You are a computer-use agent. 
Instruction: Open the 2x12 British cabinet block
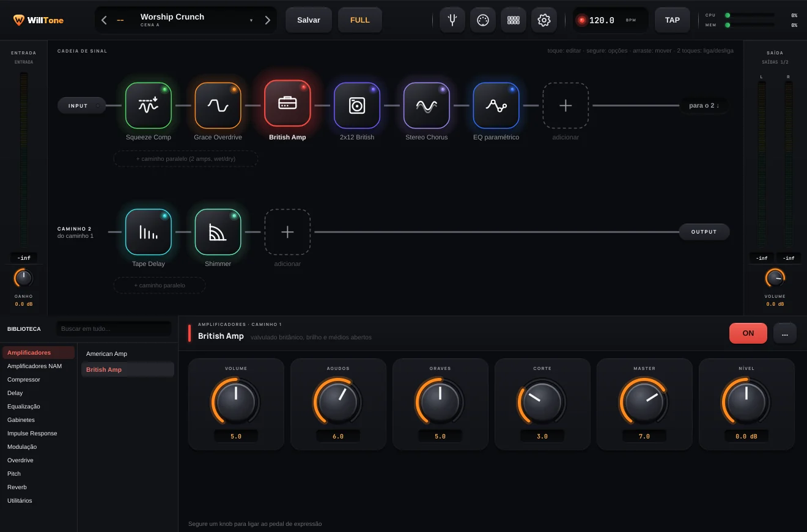(357, 106)
